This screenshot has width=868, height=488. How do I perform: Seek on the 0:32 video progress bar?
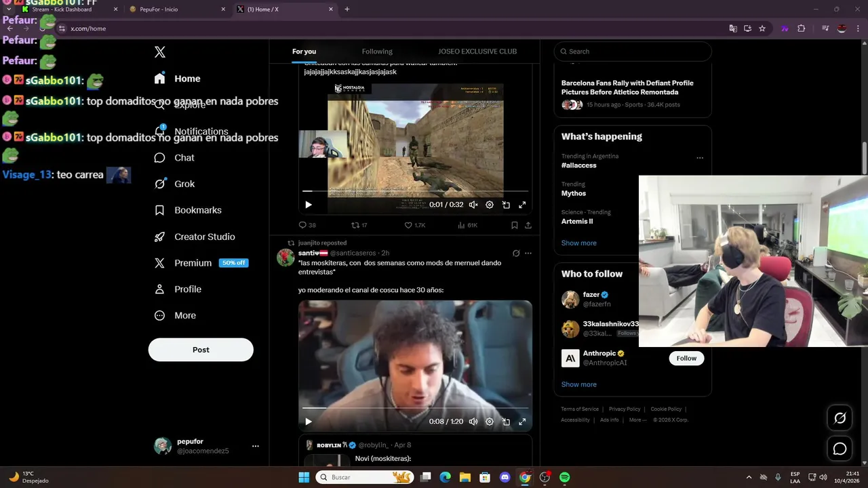[415, 192]
